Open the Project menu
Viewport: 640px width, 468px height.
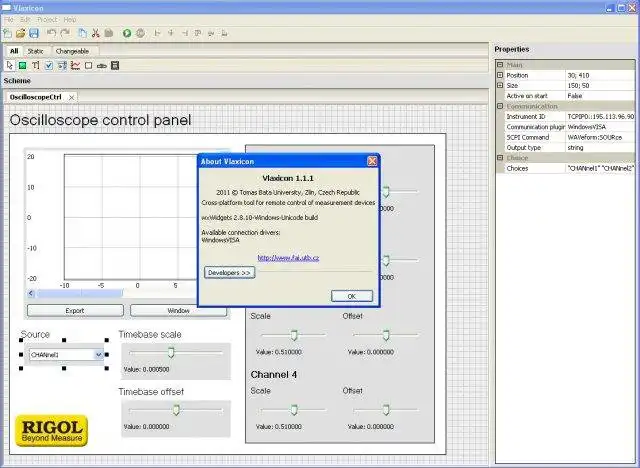pyautogui.click(x=47, y=20)
